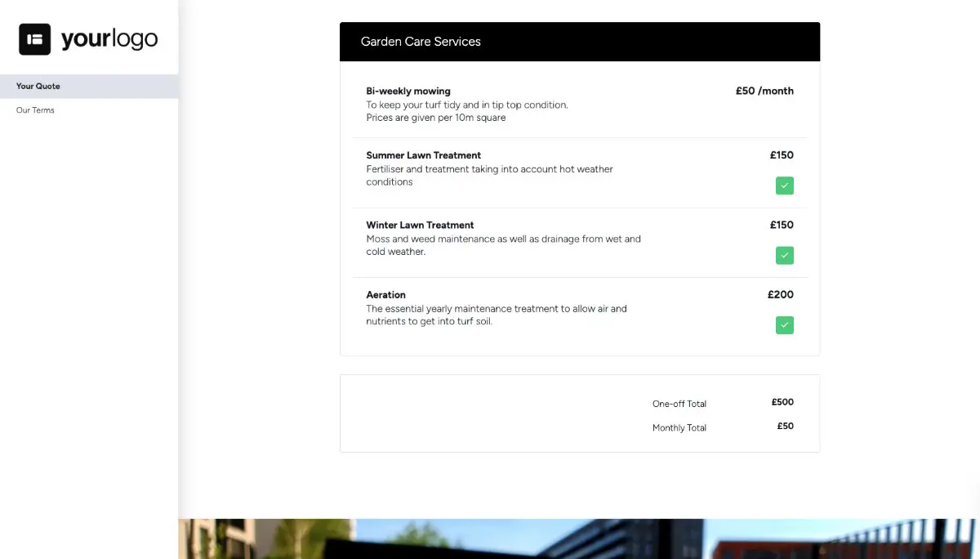Select the Your Quote sidebar tab
Viewport: 980px width, 559px height.
(38, 86)
